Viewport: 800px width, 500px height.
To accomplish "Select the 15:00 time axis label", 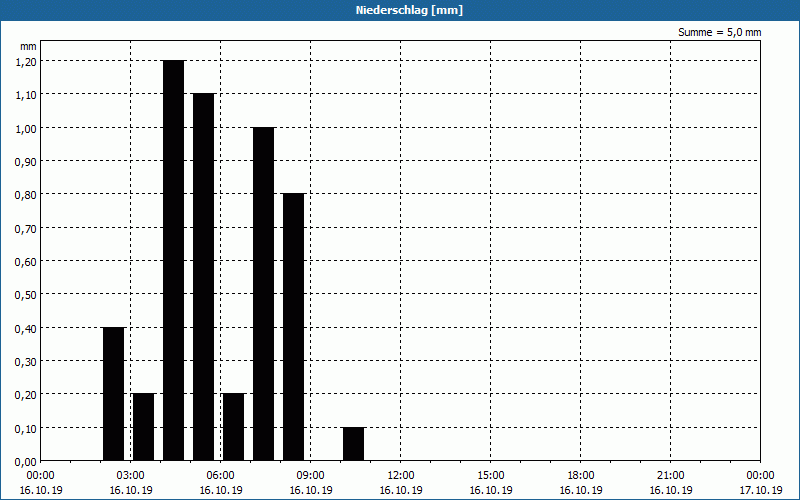I will coord(490,475).
